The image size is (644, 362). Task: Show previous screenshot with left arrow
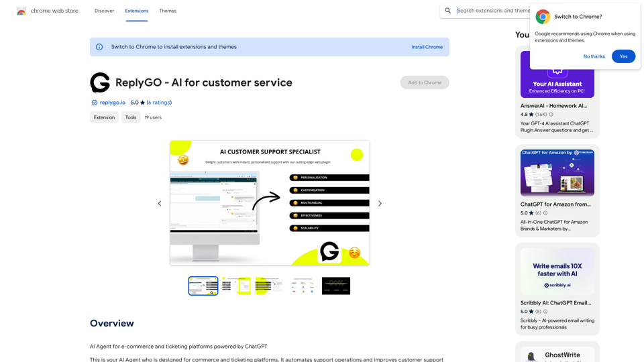(160, 204)
